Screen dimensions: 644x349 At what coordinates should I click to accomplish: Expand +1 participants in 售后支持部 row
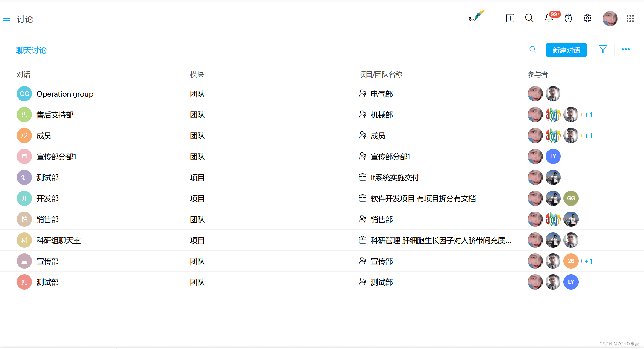point(588,115)
